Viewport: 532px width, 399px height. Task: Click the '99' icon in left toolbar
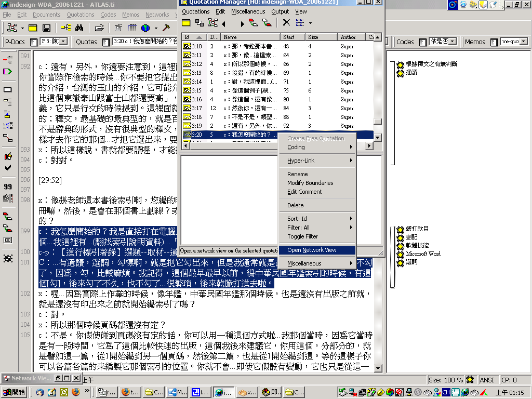(x=8, y=187)
